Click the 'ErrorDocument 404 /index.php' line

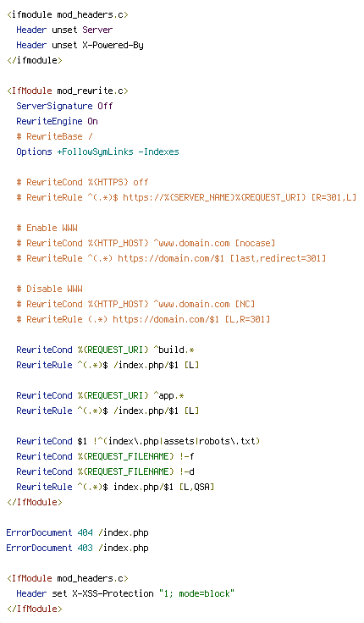(78, 532)
